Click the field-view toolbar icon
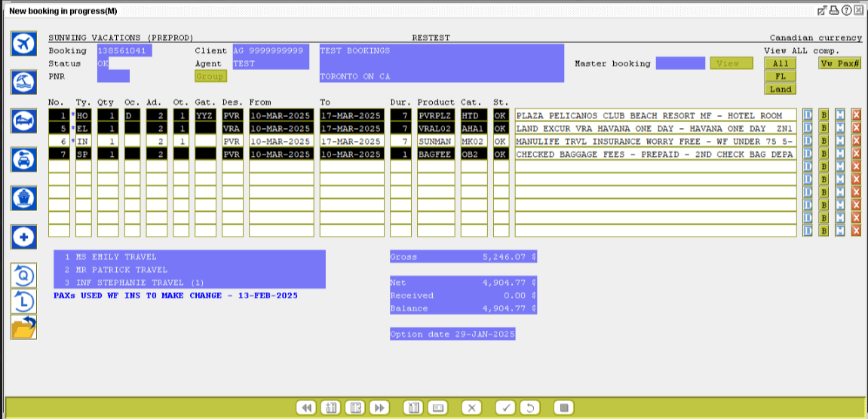 pyautogui.click(x=437, y=408)
